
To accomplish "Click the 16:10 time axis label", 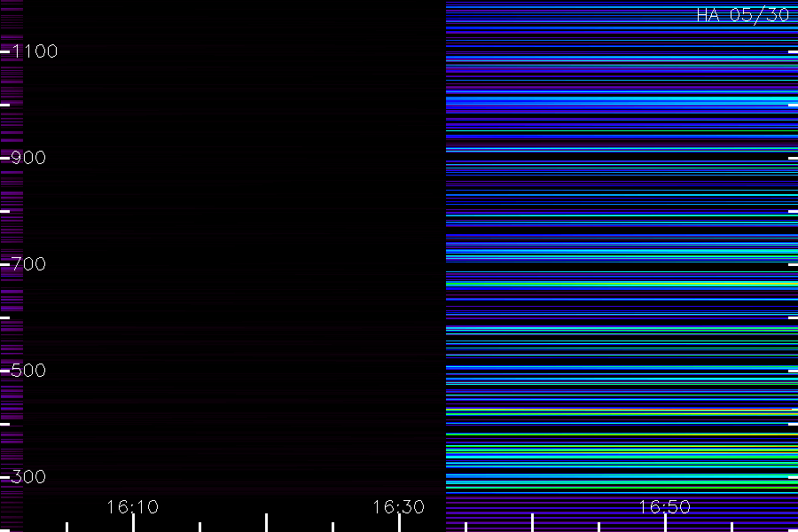I will click(133, 507).
